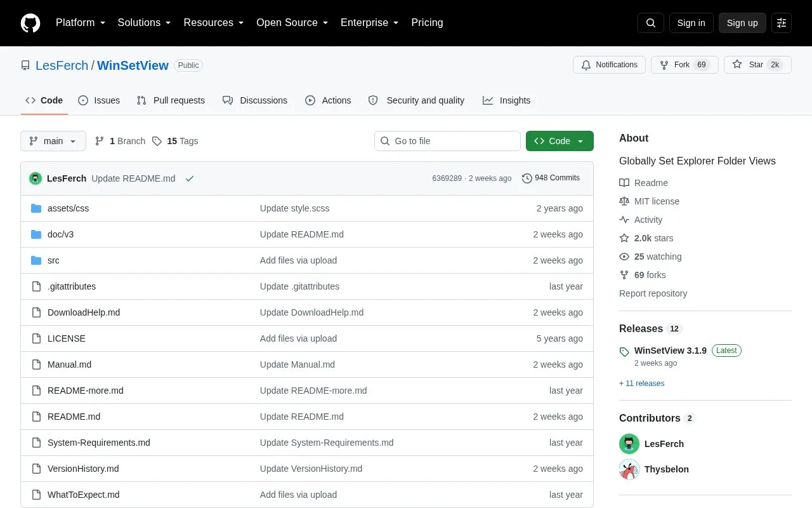Click the GitHub logo icon
812x508 pixels.
tap(30, 23)
